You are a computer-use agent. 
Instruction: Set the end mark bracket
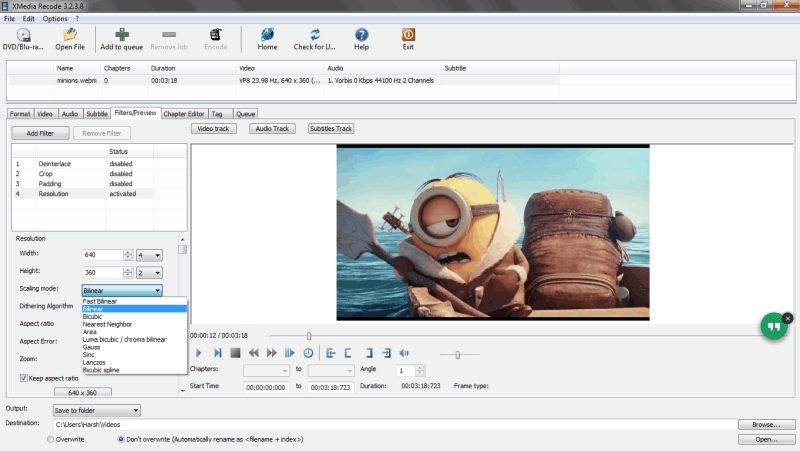(369, 353)
